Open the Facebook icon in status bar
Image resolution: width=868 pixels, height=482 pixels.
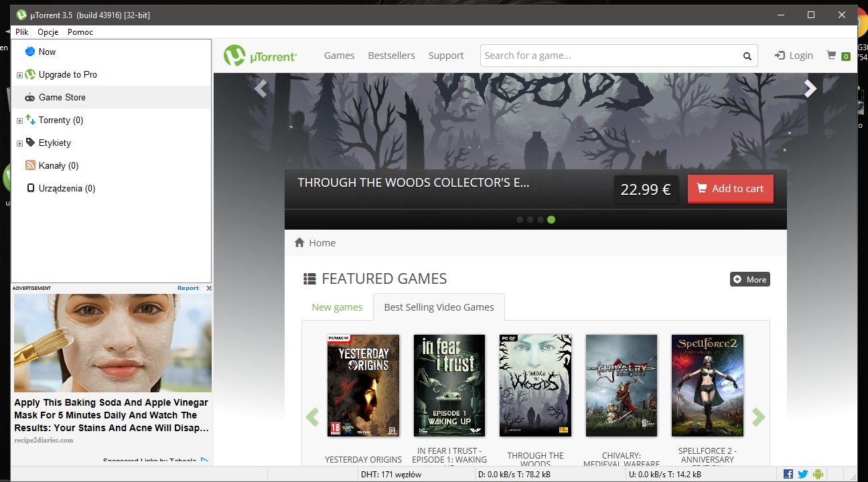788,474
